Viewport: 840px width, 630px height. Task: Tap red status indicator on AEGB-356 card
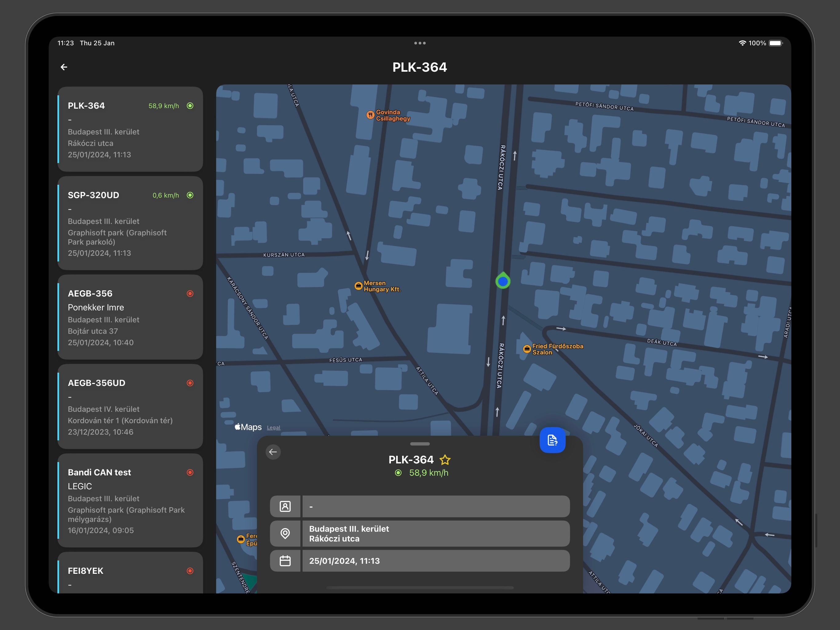point(190,293)
